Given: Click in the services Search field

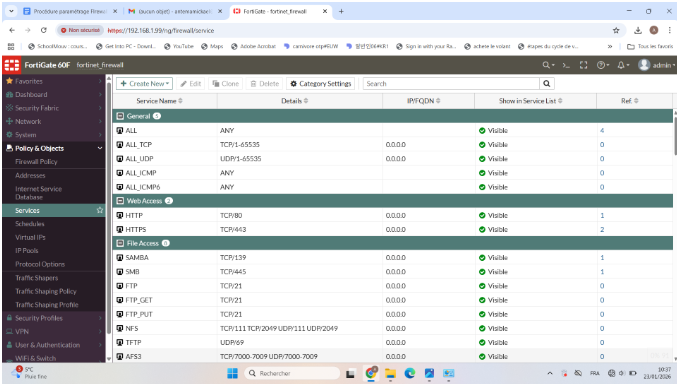Looking at the screenshot, I should pyautogui.click(x=451, y=84).
